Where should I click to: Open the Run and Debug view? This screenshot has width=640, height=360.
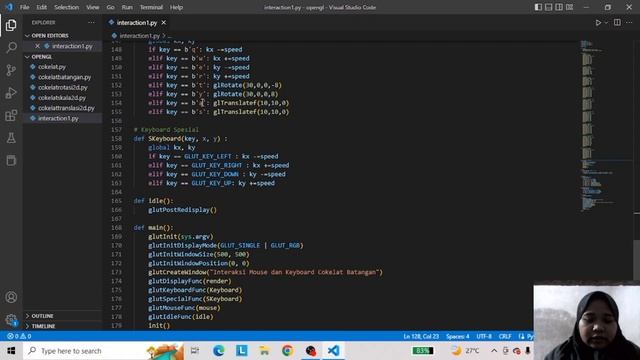coord(11,93)
